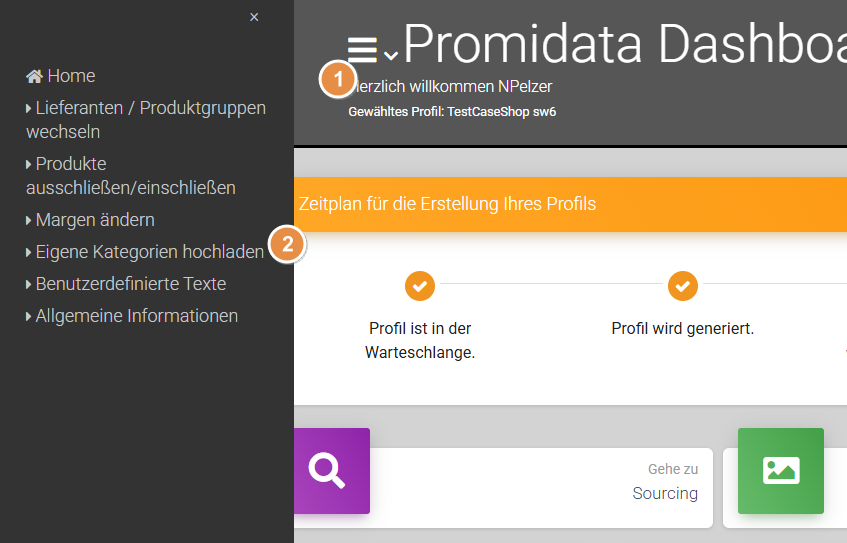
Task: Click the purple magnifying glass tile
Action: pos(326,470)
